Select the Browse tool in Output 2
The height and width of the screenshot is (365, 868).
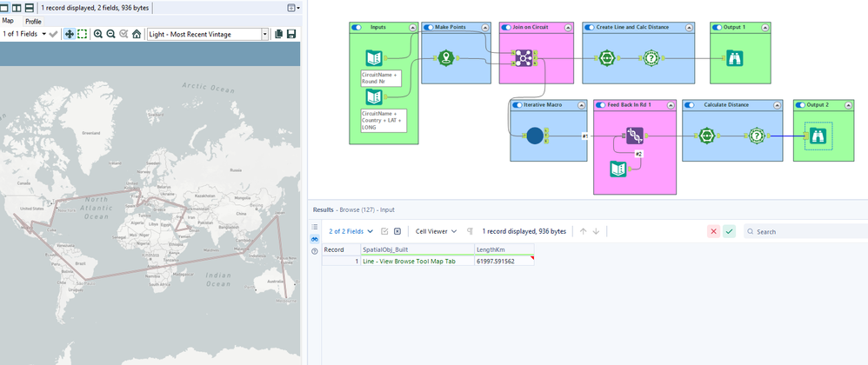click(x=818, y=136)
